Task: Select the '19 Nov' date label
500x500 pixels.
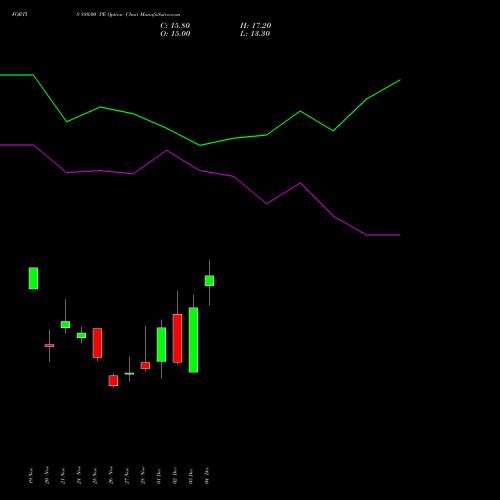Action: [31, 476]
